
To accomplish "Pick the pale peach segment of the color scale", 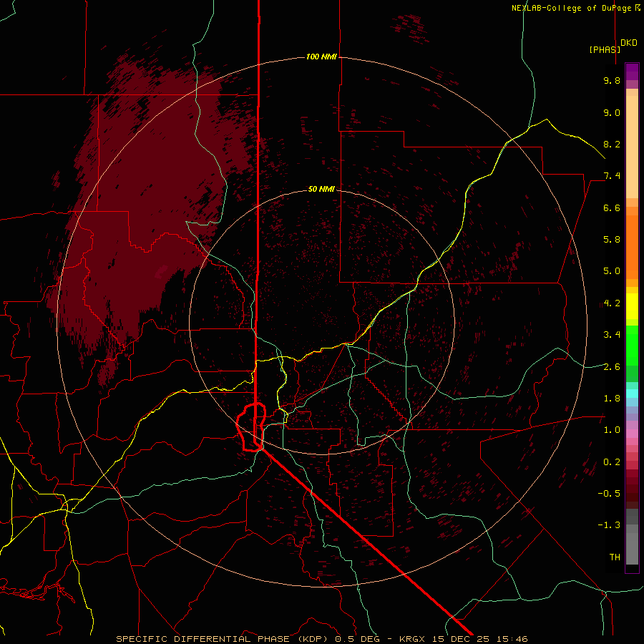I will point(632,147).
